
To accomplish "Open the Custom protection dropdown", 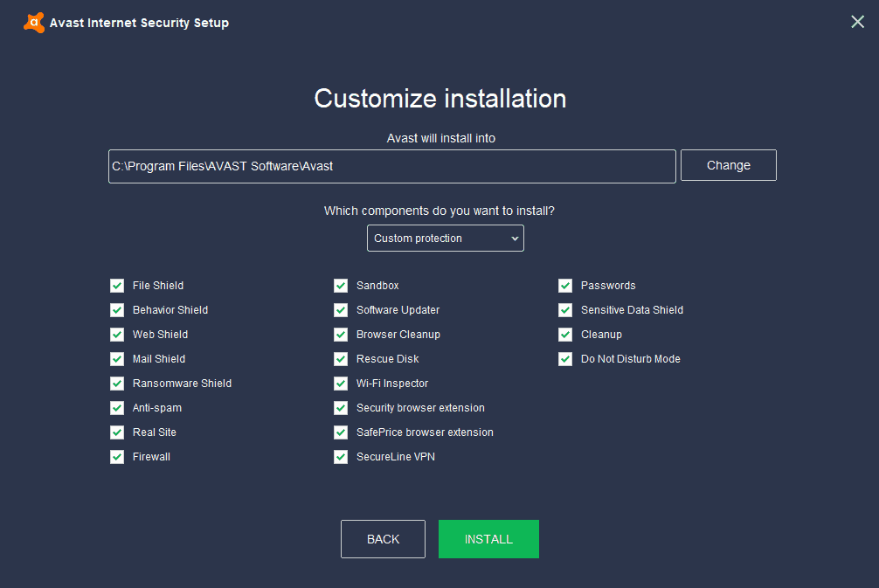I will pyautogui.click(x=446, y=238).
